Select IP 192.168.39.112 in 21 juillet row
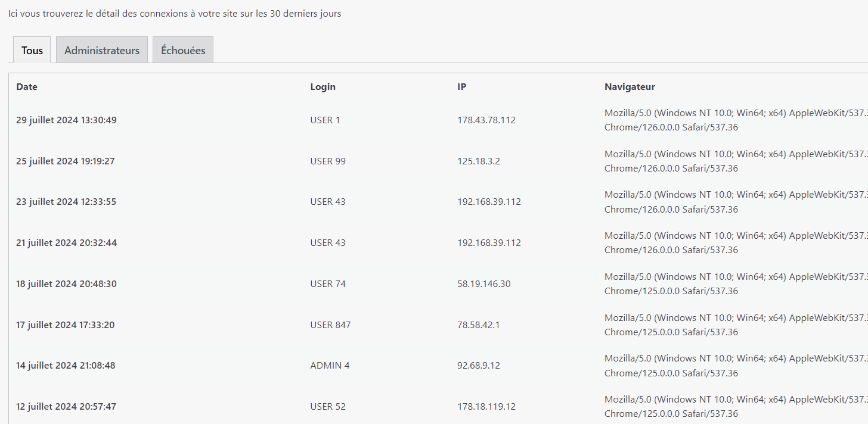The width and height of the screenshot is (868, 424). coord(489,243)
